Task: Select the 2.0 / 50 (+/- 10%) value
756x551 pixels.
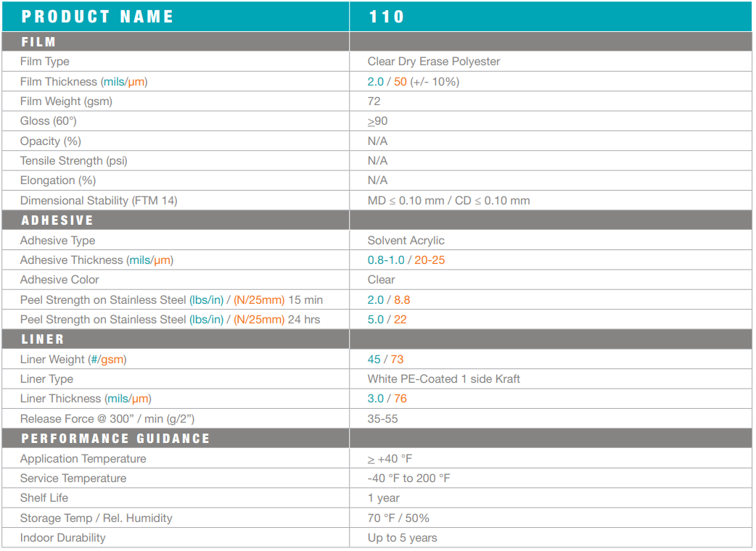Action: (414, 82)
